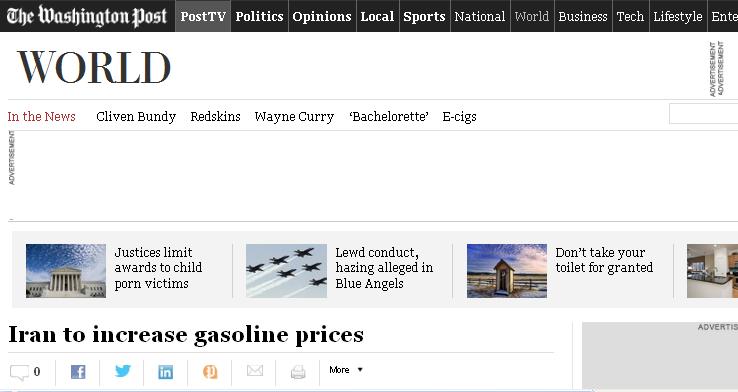The image size is (738, 392).
Task: Open the PostTV tab
Action: point(203,16)
